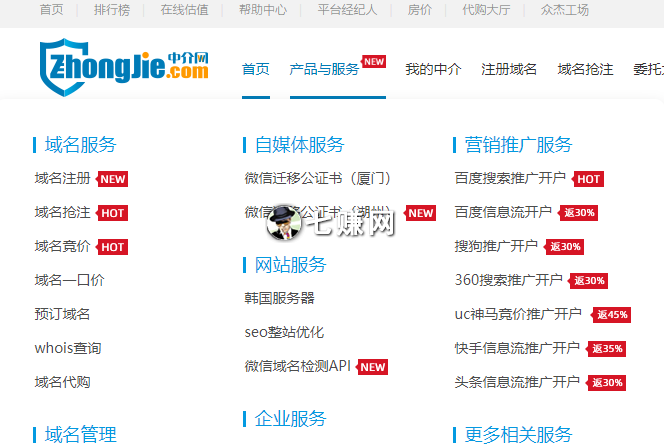Viewport: 664px width, 446px height.
Task: Click HOT badge beside 百度搜索推广开户
Action: point(588,179)
